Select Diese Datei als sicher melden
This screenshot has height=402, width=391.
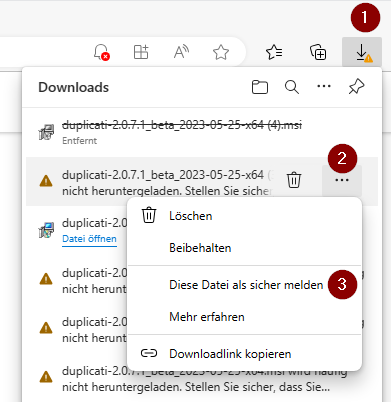click(x=245, y=285)
